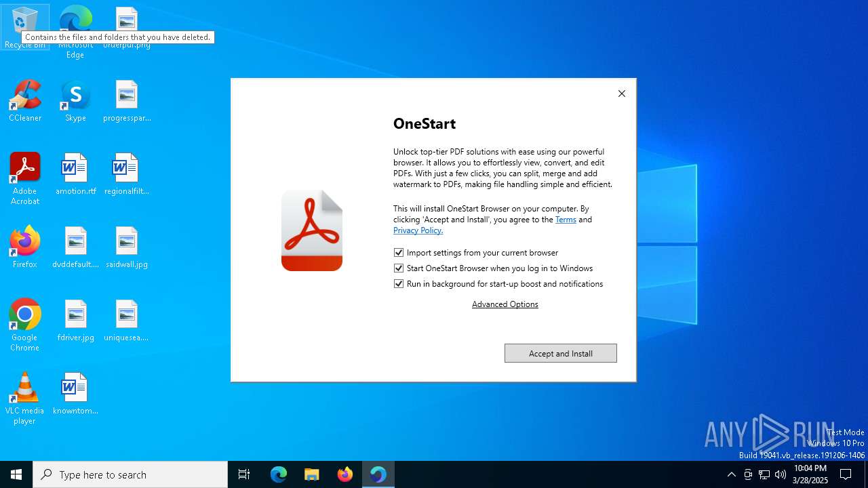Open the Recycle Bin desktop icon
Image resolution: width=868 pixels, height=488 pixels.
(25, 27)
